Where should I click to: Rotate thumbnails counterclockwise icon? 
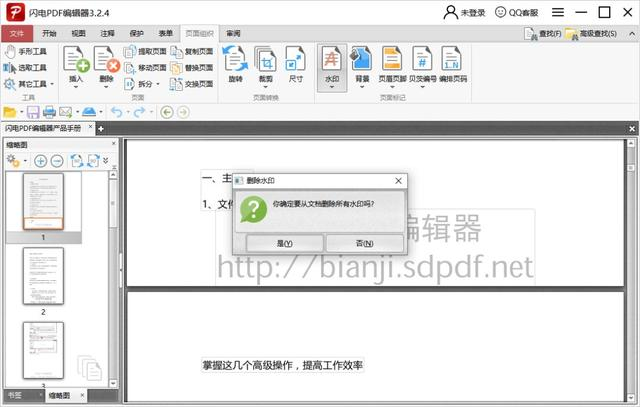tap(77, 161)
